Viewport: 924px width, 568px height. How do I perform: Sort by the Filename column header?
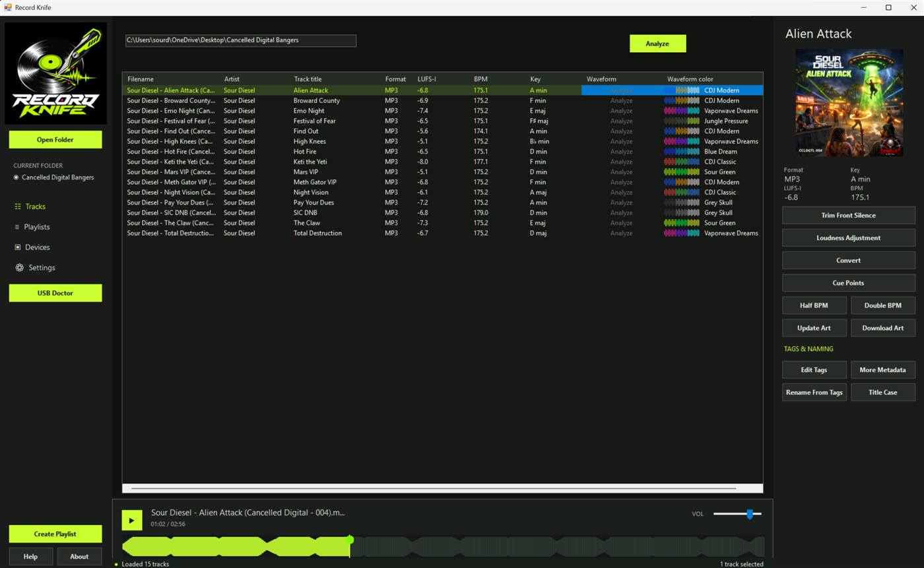(140, 79)
